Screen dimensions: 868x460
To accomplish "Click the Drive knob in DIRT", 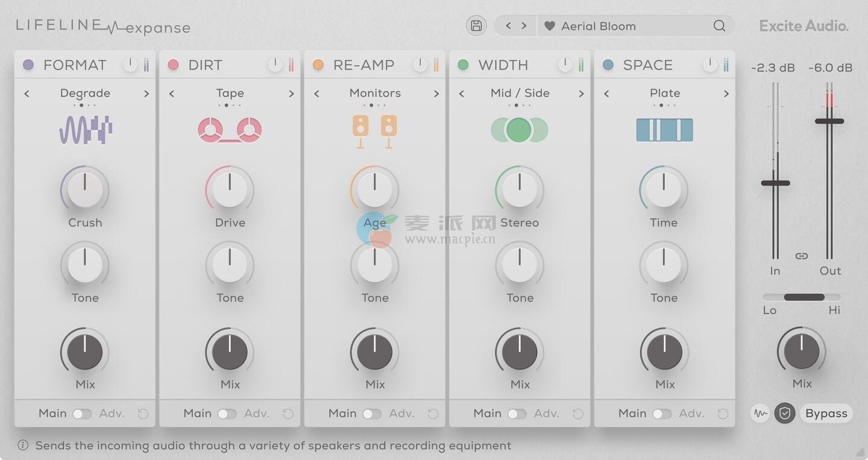I will click(230, 190).
